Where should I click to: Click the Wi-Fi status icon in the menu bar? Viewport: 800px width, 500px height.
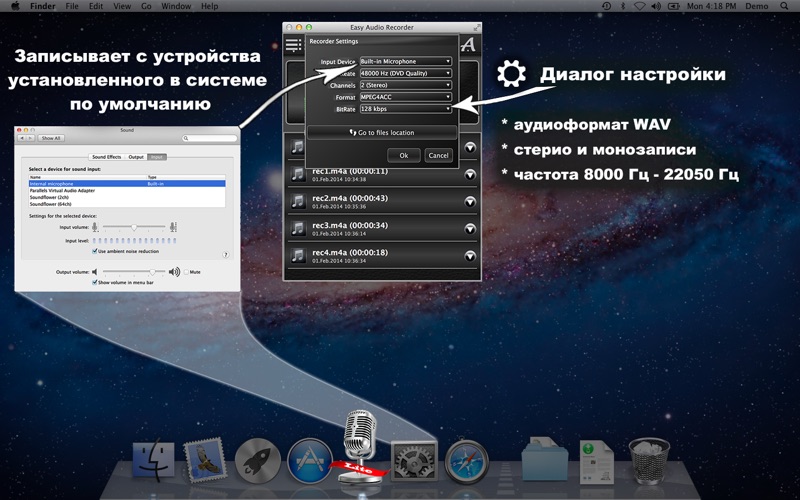[639, 6]
